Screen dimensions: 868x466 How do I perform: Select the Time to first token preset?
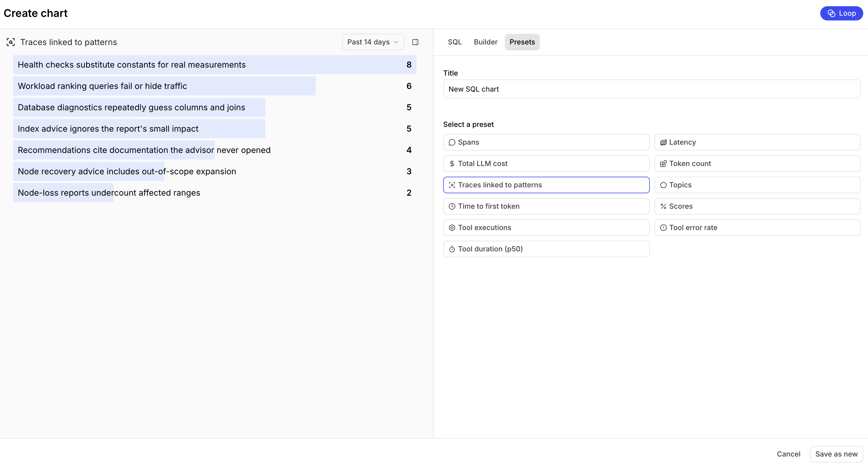[x=546, y=206]
